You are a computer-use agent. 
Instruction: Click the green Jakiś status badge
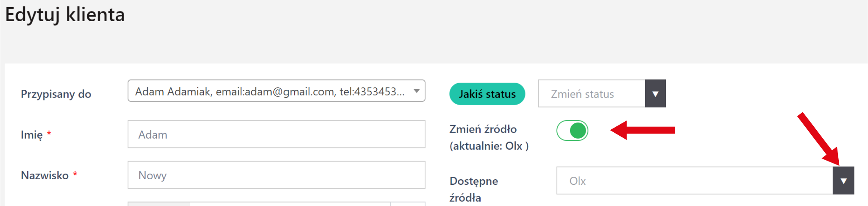487,94
